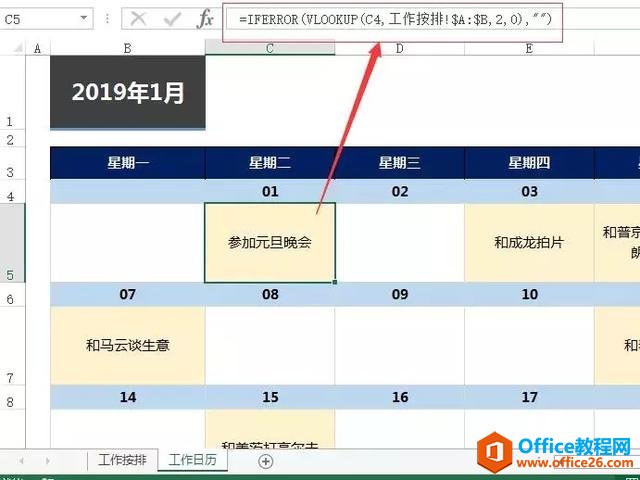640x480 pixels.
Task: Click the cell 和马云谈生意
Action: [x=127, y=346]
